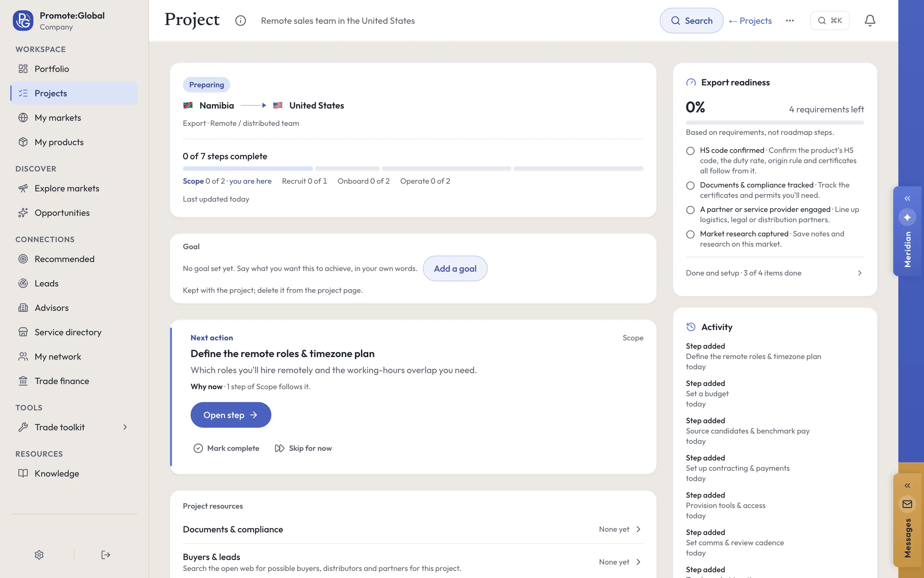Expand Done and setup items
The width and height of the screenshot is (924, 578).
(775, 273)
